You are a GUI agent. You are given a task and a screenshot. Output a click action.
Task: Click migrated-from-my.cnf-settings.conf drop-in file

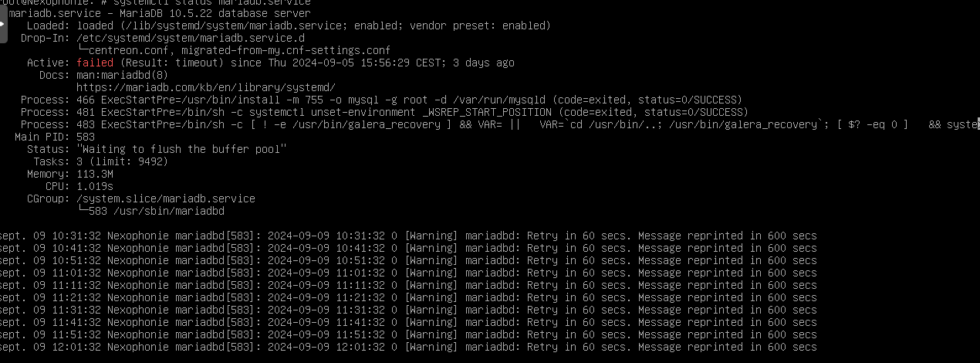click(286, 50)
